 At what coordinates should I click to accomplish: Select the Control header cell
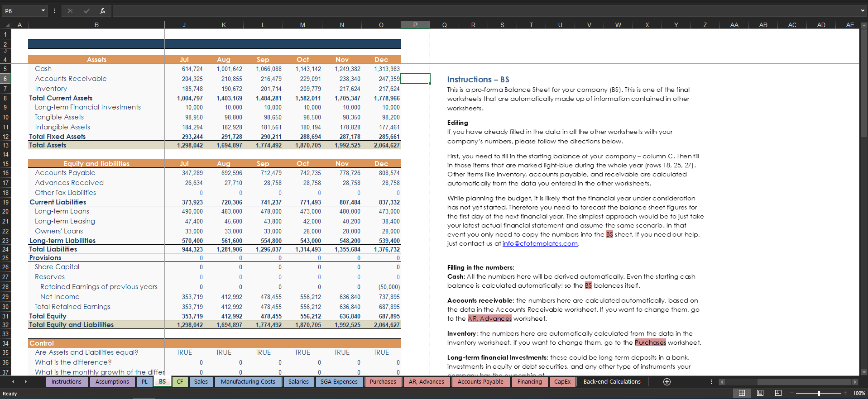(x=96, y=343)
